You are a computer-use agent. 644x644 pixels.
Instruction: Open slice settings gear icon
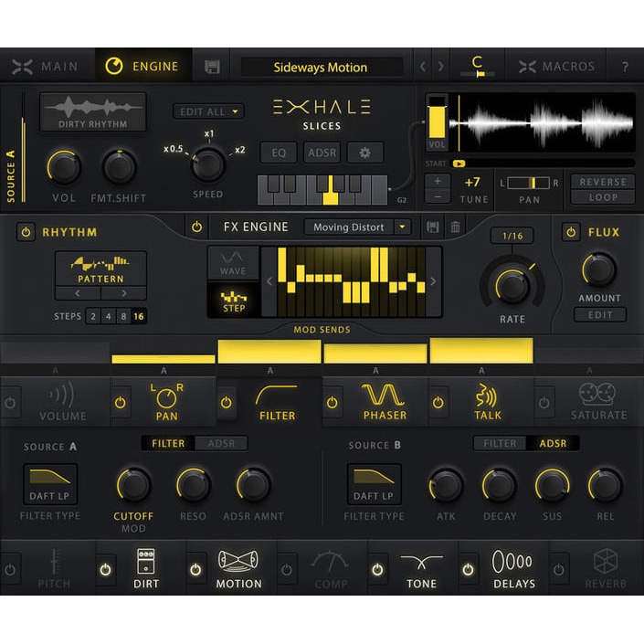364,153
